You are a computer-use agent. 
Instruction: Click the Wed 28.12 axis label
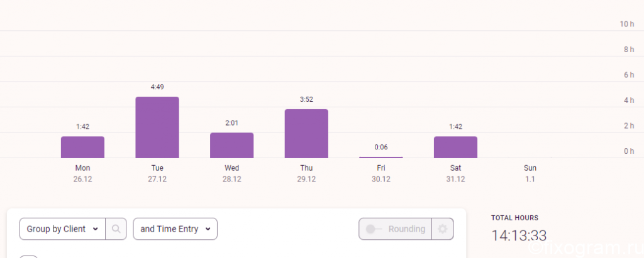coord(231,173)
